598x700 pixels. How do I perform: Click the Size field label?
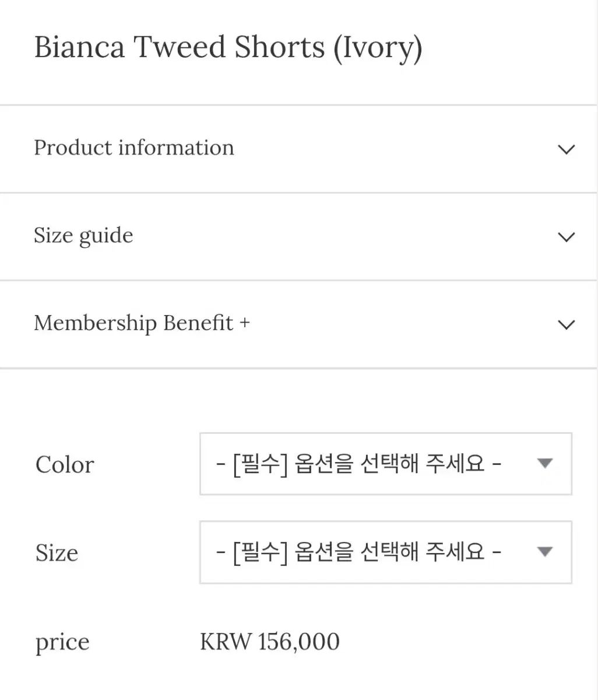[57, 553]
